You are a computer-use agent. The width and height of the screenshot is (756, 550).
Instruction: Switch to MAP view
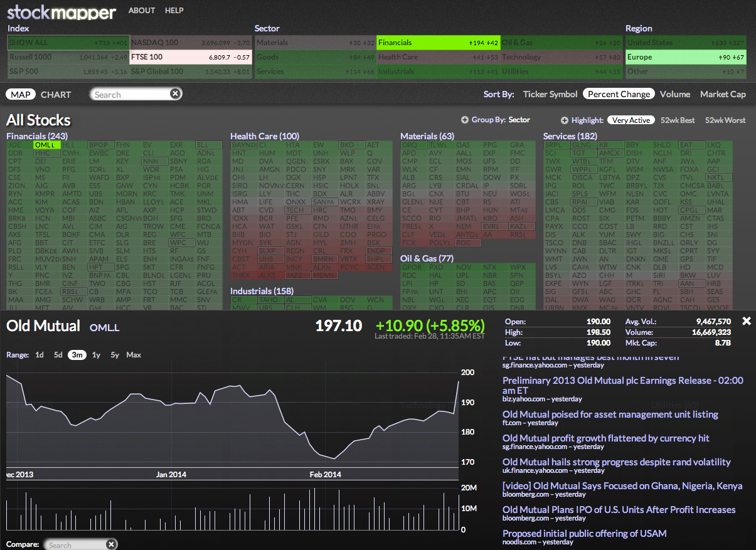(x=21, y=94)
